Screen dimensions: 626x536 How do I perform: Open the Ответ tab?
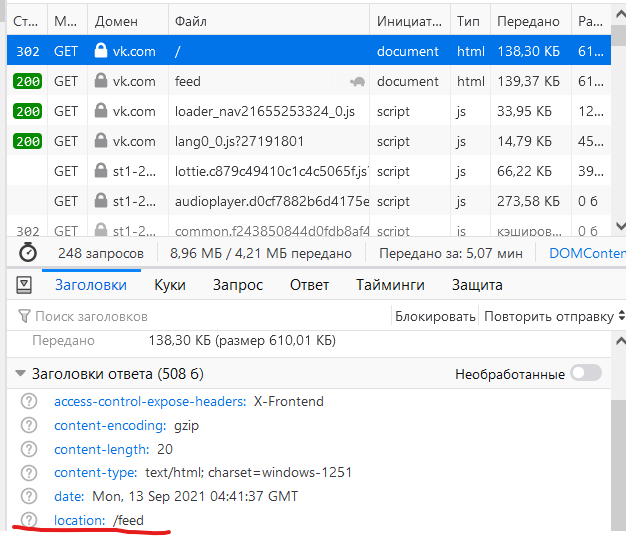[x=309, y=285]
